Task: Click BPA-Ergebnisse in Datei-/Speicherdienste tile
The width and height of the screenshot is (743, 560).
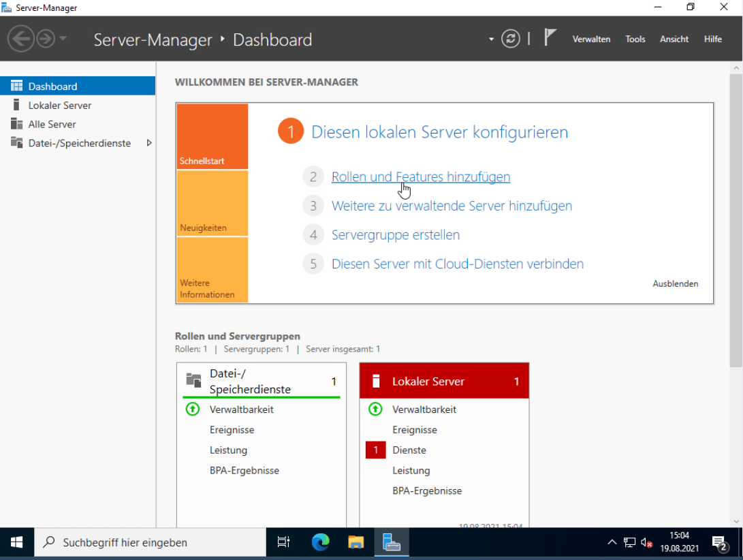Action: 244,470
